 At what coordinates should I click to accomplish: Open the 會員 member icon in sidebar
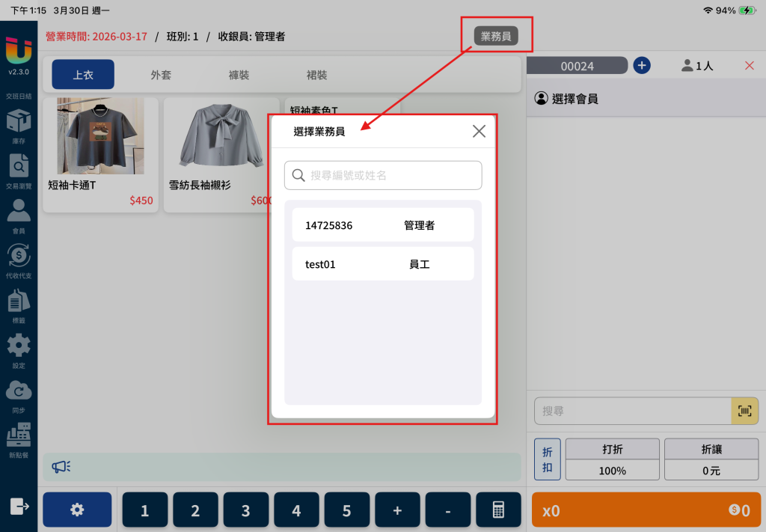tap(19, 211)
